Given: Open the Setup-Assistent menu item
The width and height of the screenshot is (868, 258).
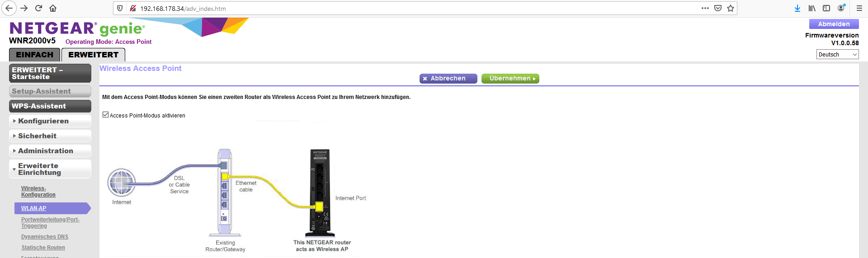Looking at the screenshot, I should (x=50, y=91).
